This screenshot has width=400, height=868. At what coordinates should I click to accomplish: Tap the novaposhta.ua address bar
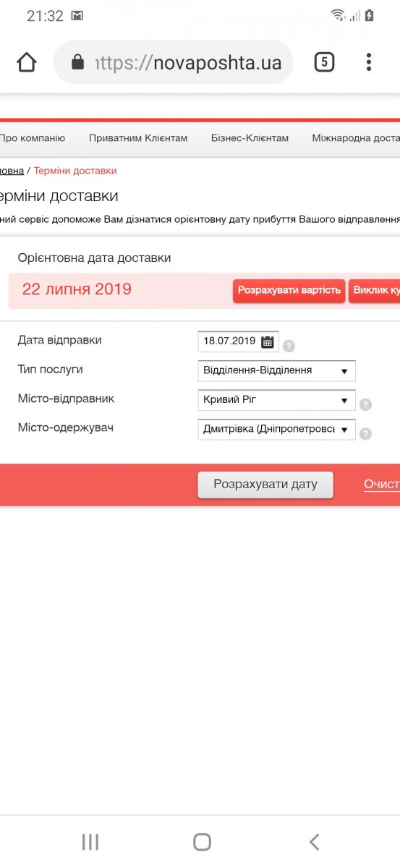[x=174, y=63]
